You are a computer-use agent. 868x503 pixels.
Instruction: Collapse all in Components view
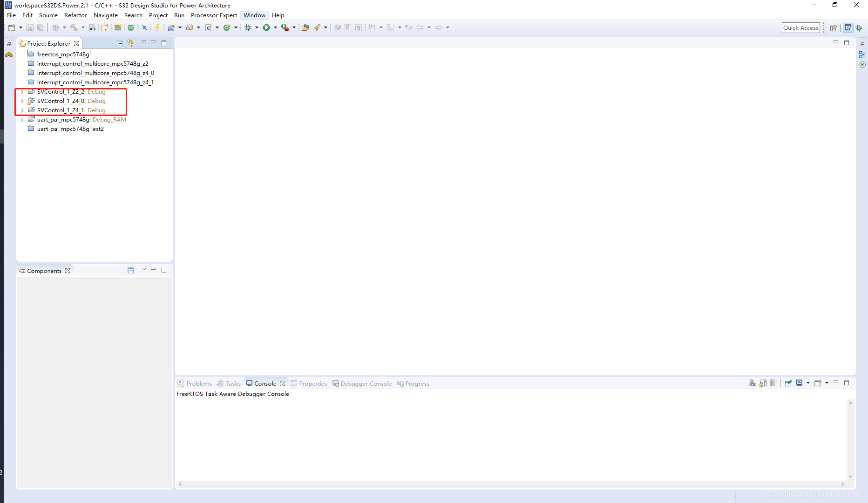(130, 270)
